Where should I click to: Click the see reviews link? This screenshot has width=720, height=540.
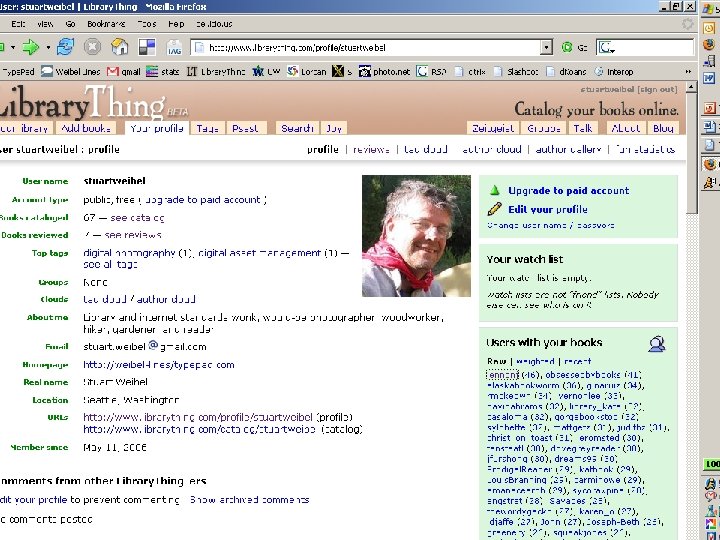tap(133, 235)
